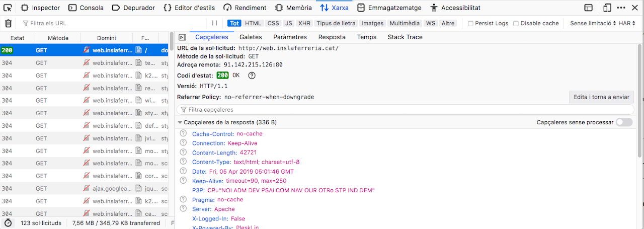Pause network request recording
The image size is (644, 229).
[x=214, y=23]
